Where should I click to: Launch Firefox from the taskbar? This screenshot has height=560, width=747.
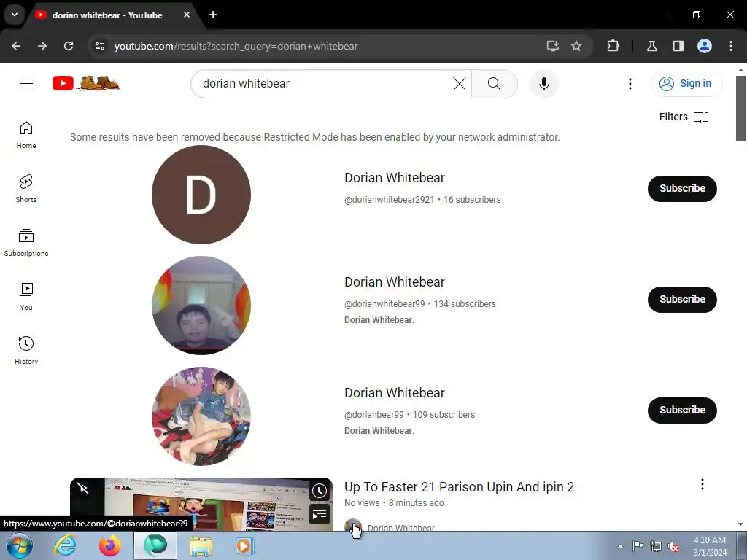coord(110,545)
